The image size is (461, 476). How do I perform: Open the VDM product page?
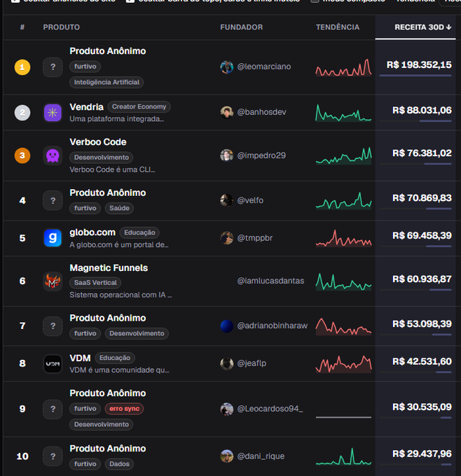(80, 358)
